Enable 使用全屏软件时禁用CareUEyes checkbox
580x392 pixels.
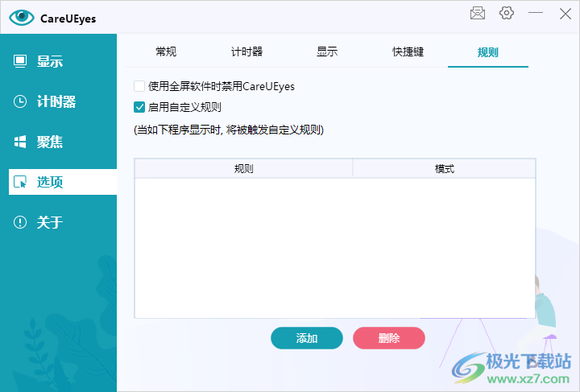[x=139, y=86]
